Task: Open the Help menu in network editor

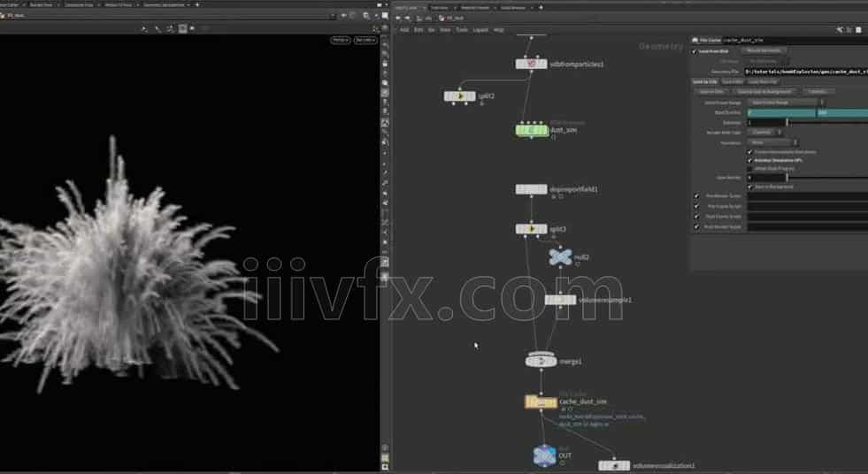Action: (x=499, y=30)
